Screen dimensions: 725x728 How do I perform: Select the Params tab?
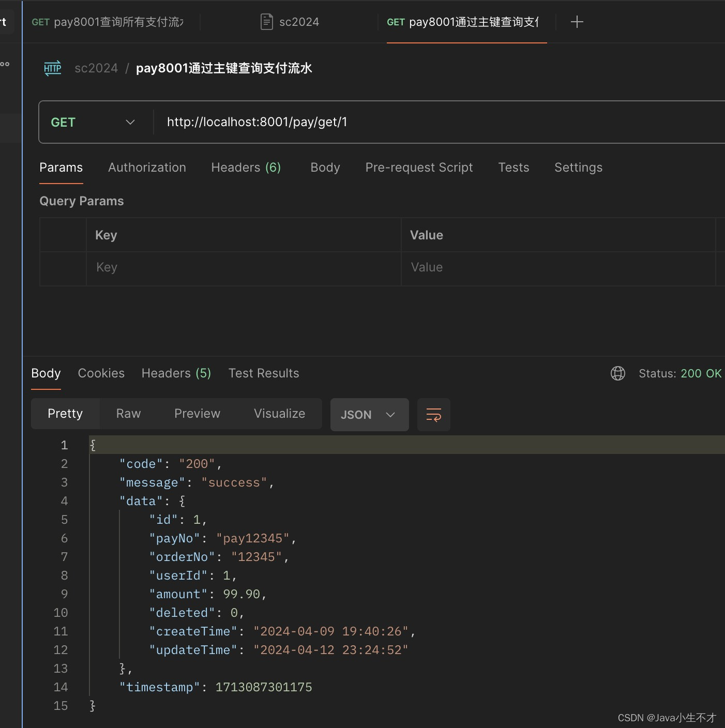click(61, 168)
